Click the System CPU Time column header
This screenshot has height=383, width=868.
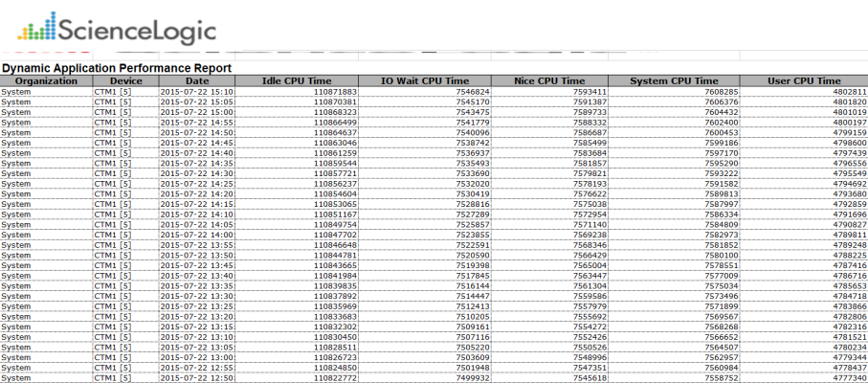point(674,81)
